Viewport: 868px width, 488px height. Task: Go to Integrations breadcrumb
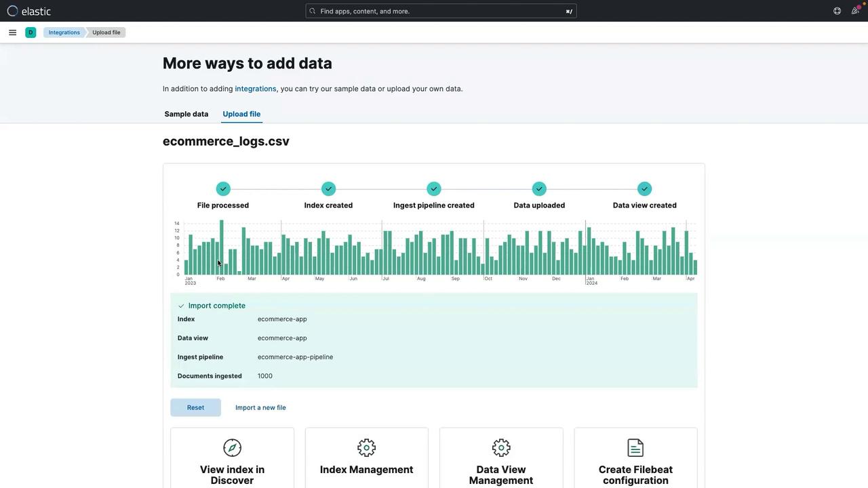64,33
